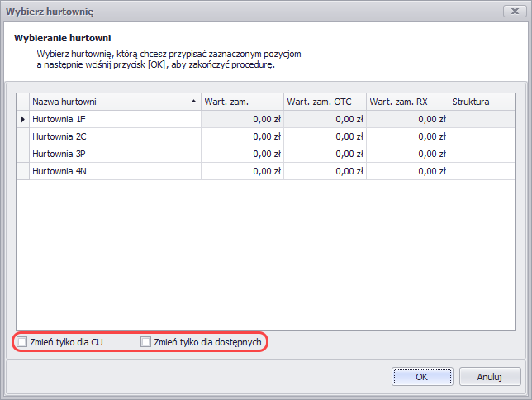This screenshot has height=400, width=532.
Task: Click the sort arrow in Nazwa hurtowni header
Action: (x=193, y=102)
